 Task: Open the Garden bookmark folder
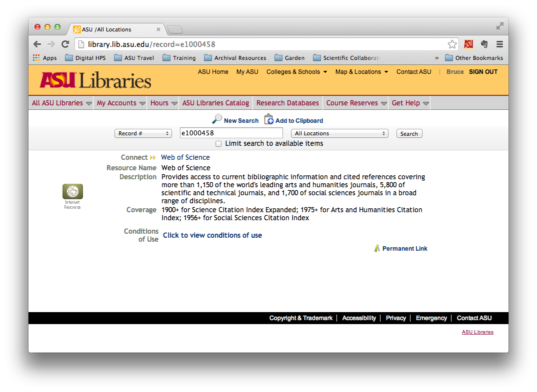click(289, 58)
